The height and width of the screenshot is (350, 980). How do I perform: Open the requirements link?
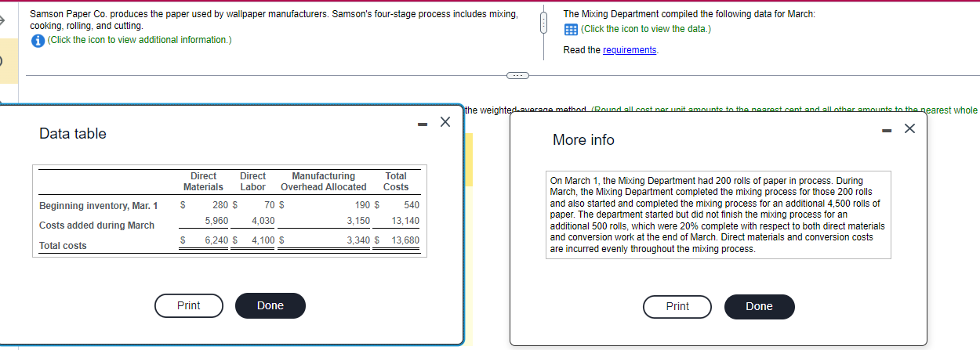[630, 50]
